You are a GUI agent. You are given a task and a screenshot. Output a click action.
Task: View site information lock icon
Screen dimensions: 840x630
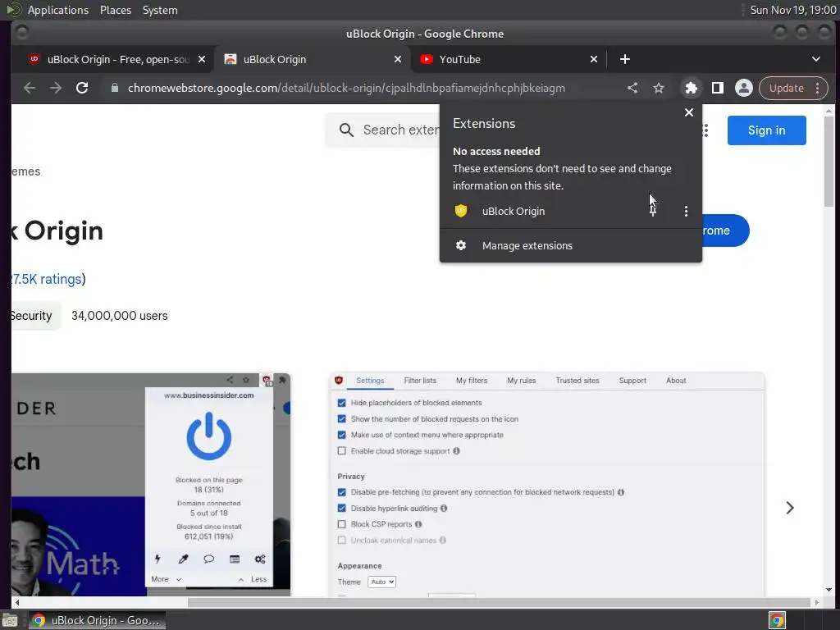click(114, 88)
